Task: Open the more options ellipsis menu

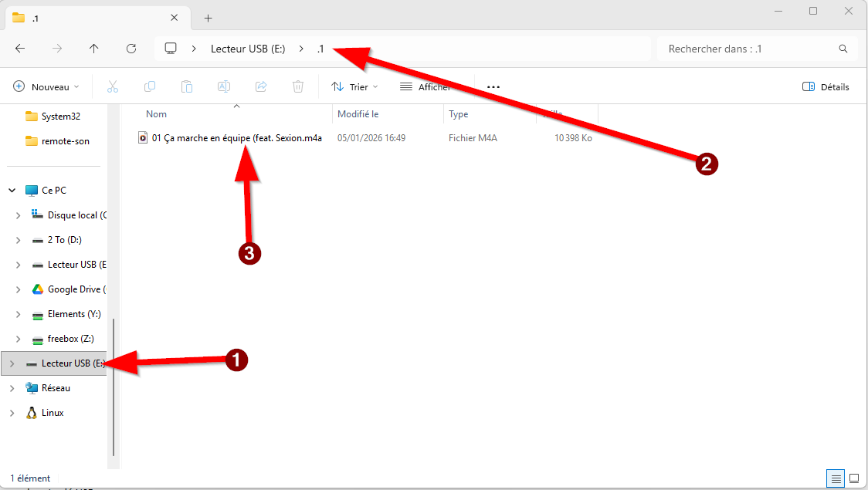Action: point(493,87)
